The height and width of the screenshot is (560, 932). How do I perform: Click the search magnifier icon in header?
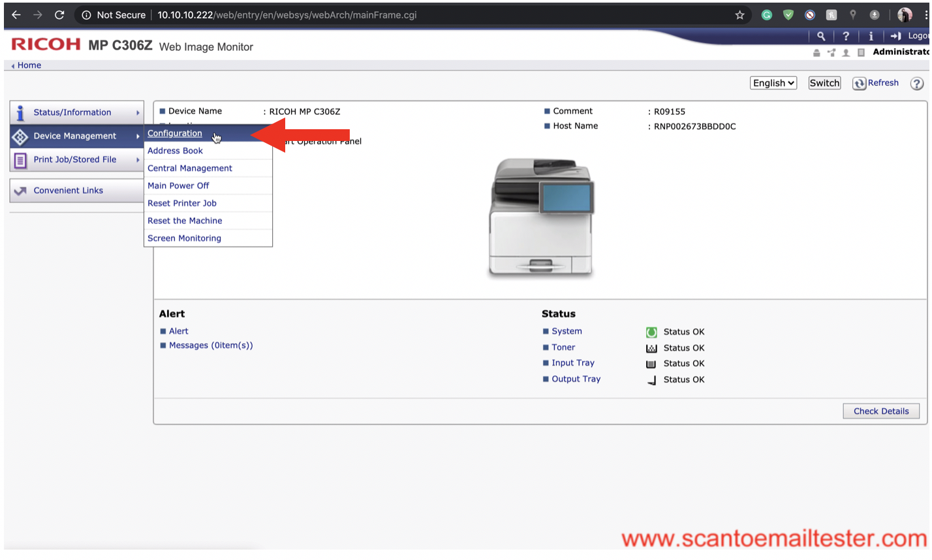point(821,37)
